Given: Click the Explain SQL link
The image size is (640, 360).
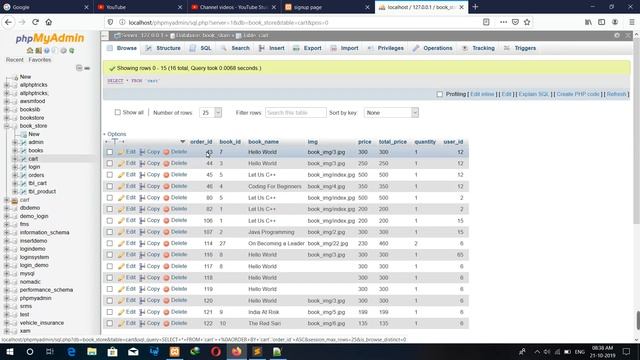Looking at the screenshot, I should [x=533, y=94].
